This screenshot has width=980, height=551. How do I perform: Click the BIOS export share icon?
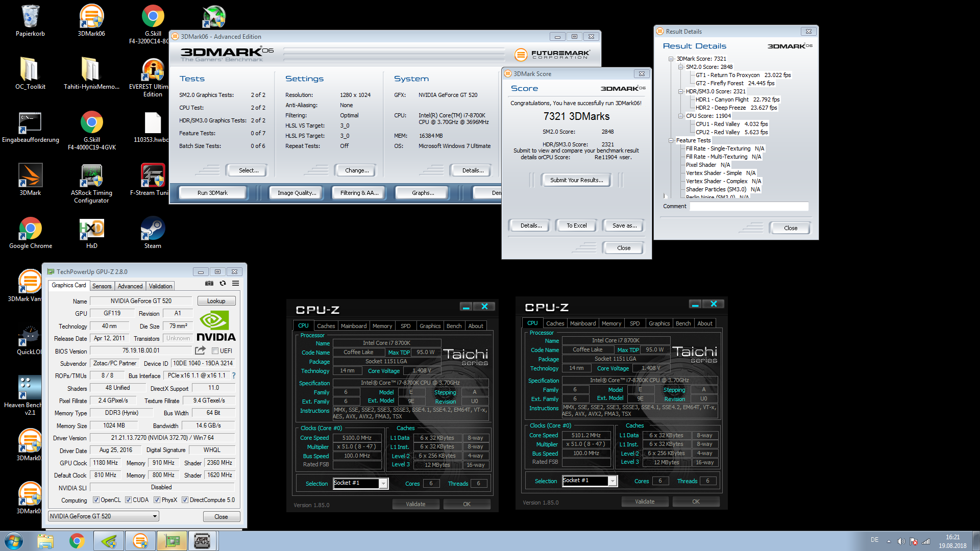pyautogui.click(x=200, y=350)
